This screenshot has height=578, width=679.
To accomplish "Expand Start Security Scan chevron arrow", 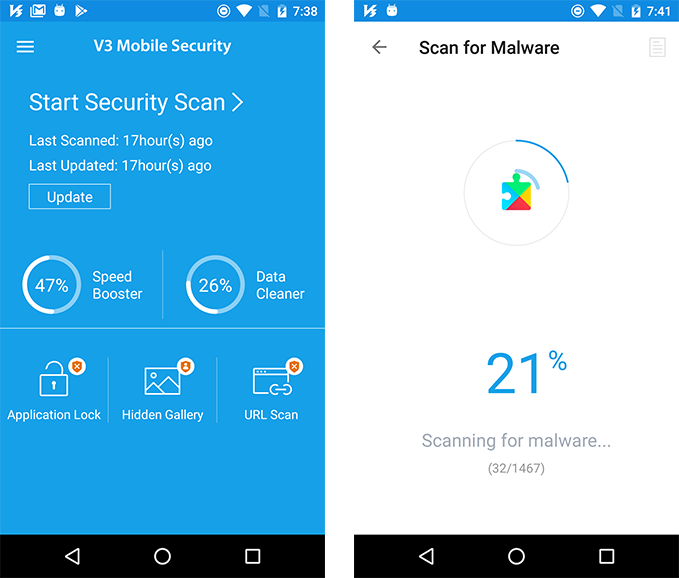I will pyautogui.click(x=237, y=102).
